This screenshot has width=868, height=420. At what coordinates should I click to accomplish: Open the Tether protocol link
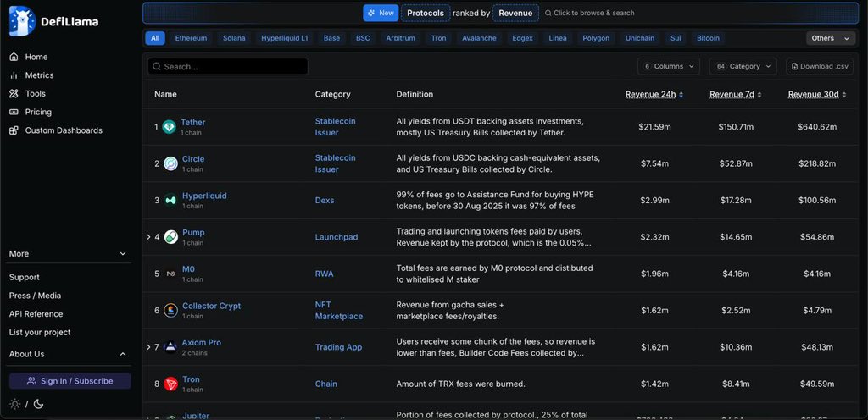point(192,122)
